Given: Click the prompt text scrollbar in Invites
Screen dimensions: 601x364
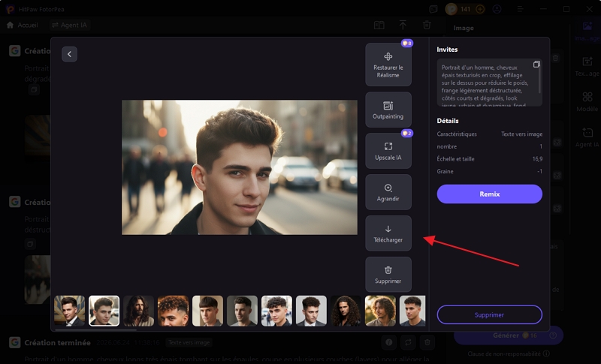Looking at the screenshot, I should point(539,81).
